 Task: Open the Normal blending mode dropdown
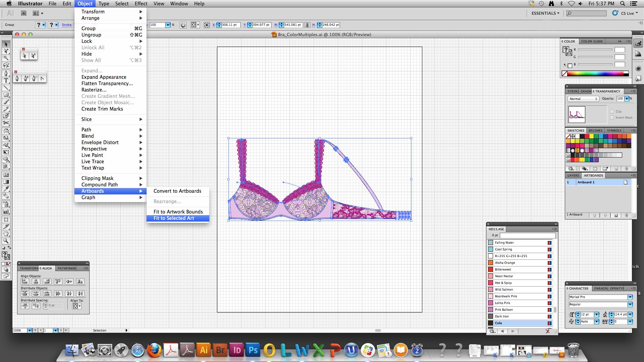click(x=583, y=99)
